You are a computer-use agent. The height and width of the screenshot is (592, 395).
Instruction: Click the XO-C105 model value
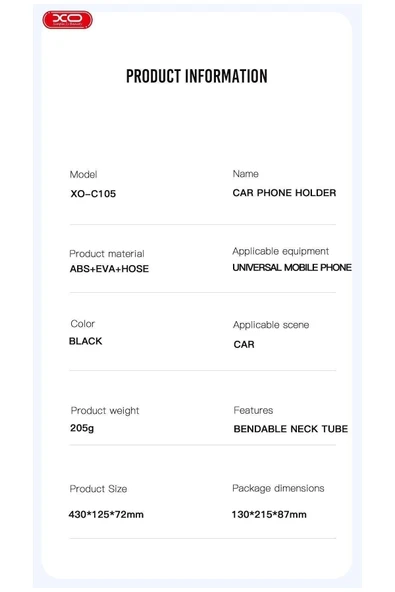tap(93, 194)
